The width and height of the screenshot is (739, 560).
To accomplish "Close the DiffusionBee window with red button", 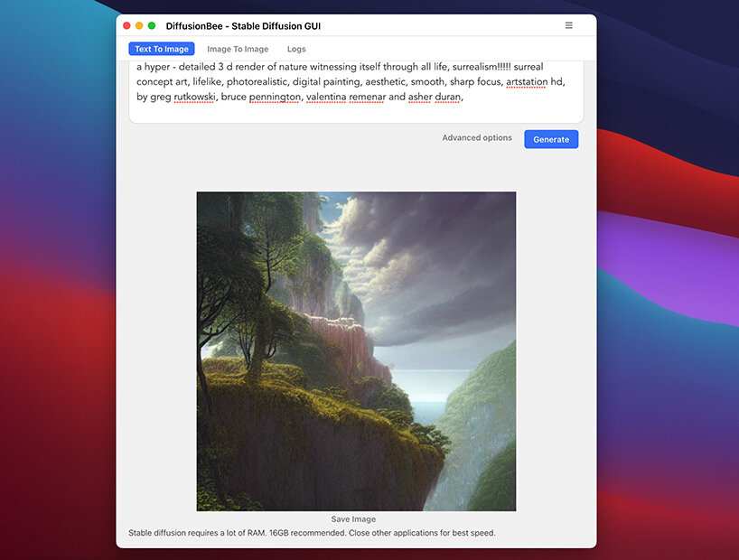I will point(126,26).
